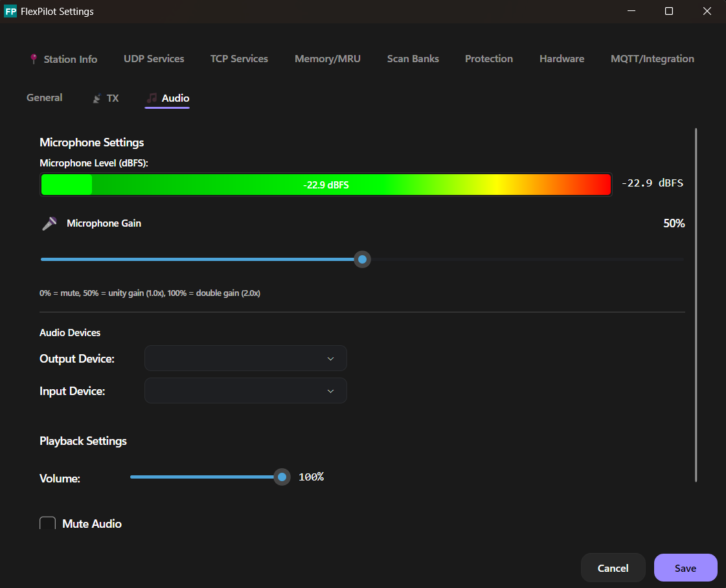This screenshot has height=588, width=726.
Task: Enable the Mute Audio checkbox
Action: (x=48, y=524)
